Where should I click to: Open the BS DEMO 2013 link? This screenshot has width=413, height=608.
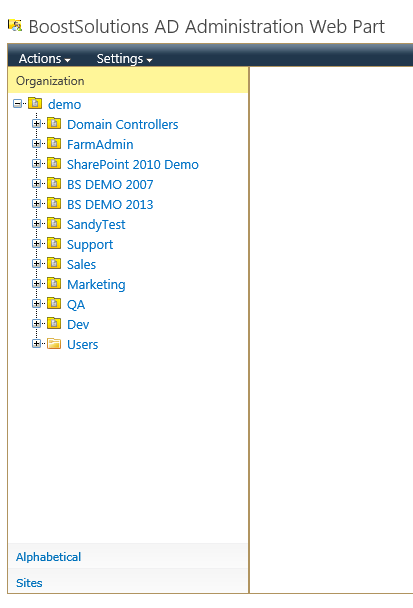110,204
